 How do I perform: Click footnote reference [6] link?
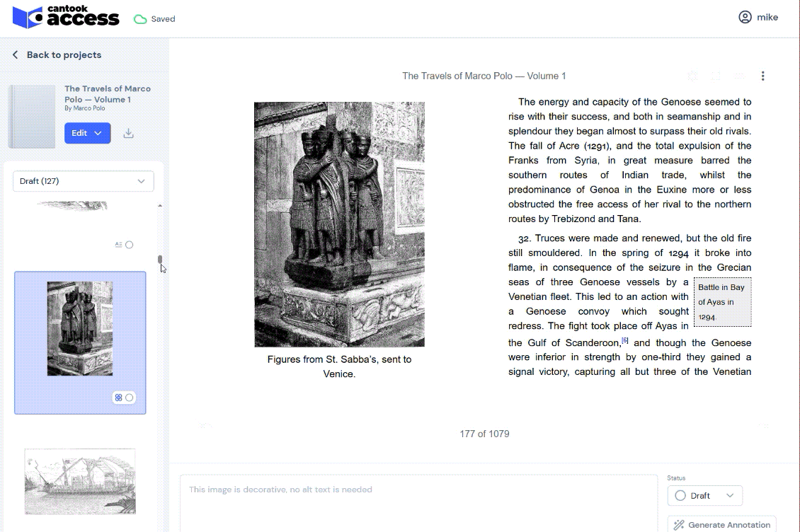pos(625,340)
